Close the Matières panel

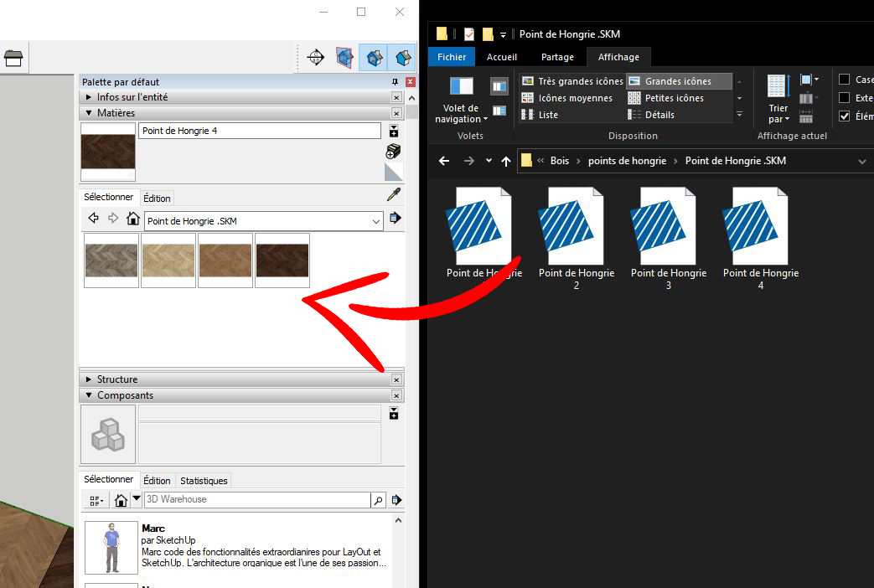pyautogui.click(x=396, y=113)
